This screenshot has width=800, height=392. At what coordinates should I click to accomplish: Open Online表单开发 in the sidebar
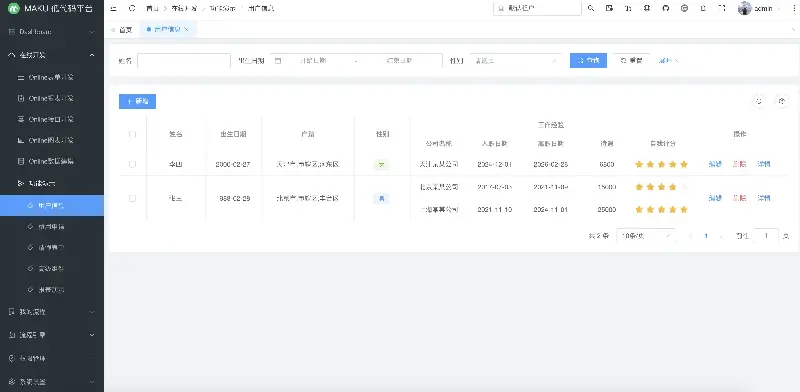[52, 78]
